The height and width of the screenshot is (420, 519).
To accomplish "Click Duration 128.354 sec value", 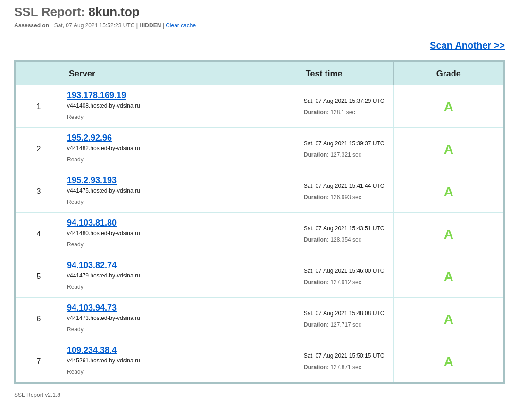I will (345, 240).
